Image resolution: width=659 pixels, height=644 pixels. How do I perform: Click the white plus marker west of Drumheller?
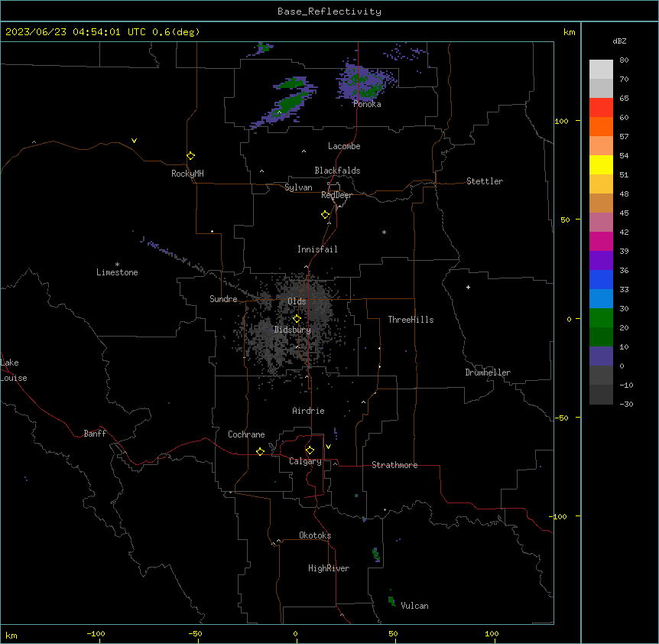(468, 287)
